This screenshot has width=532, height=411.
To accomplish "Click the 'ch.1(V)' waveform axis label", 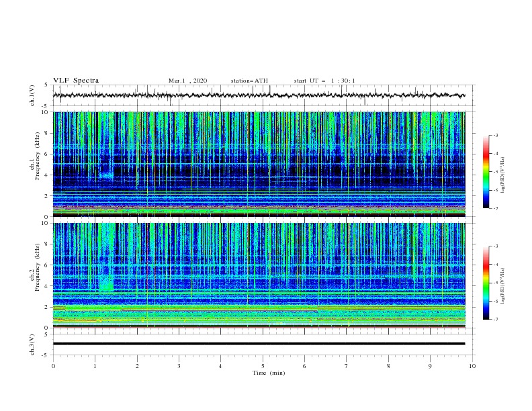I will coord(32,95).
